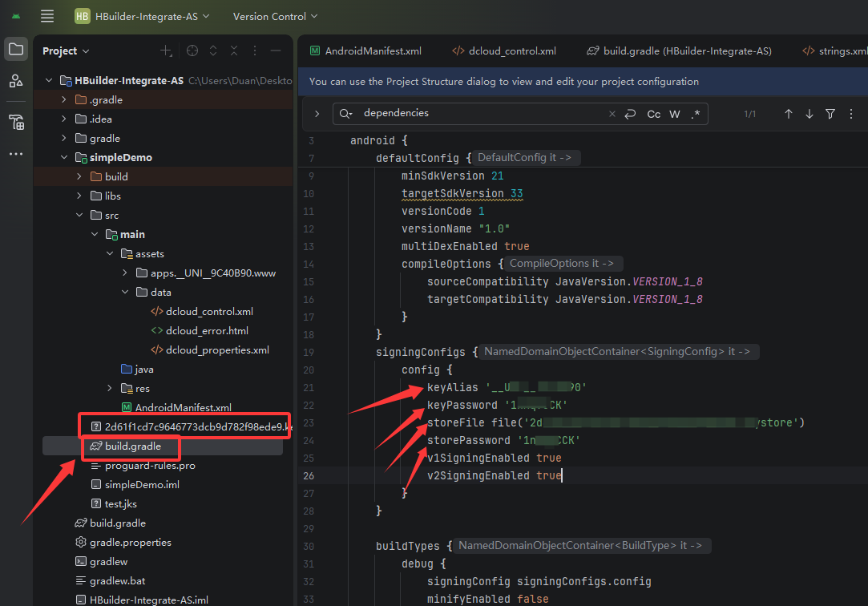Image resolution: width=868 pixels, height=606 pixels.
Task: Open the main hamburger menu
Action: 47,16
